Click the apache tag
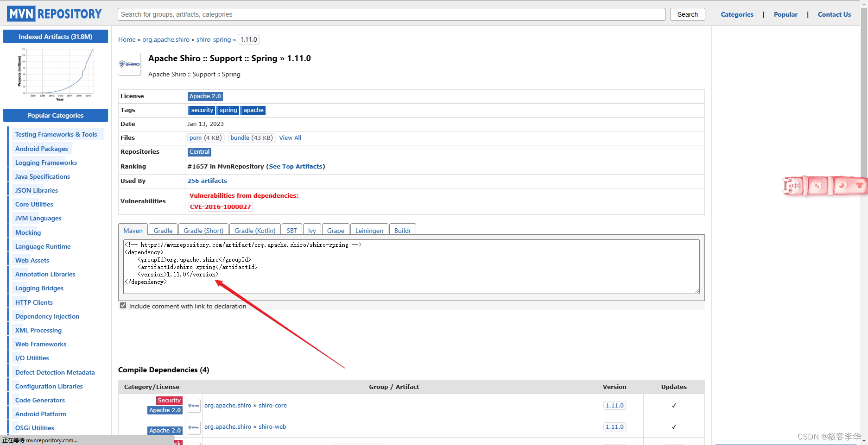The height and width of the screenshot is (445, 868). click(253, 110)
